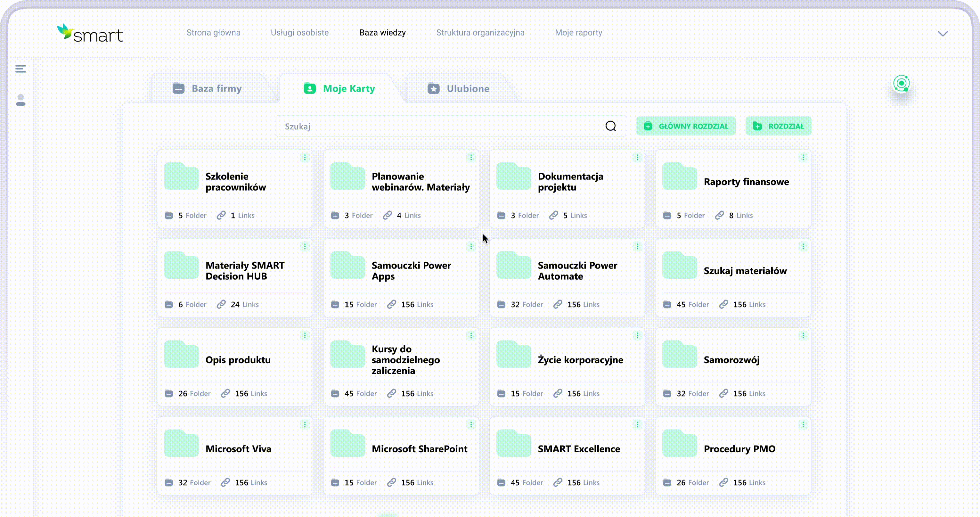This screenshot has height=517, width=980.
Task: Click the user profile icon in sidebar
Action: click(20, 100)
